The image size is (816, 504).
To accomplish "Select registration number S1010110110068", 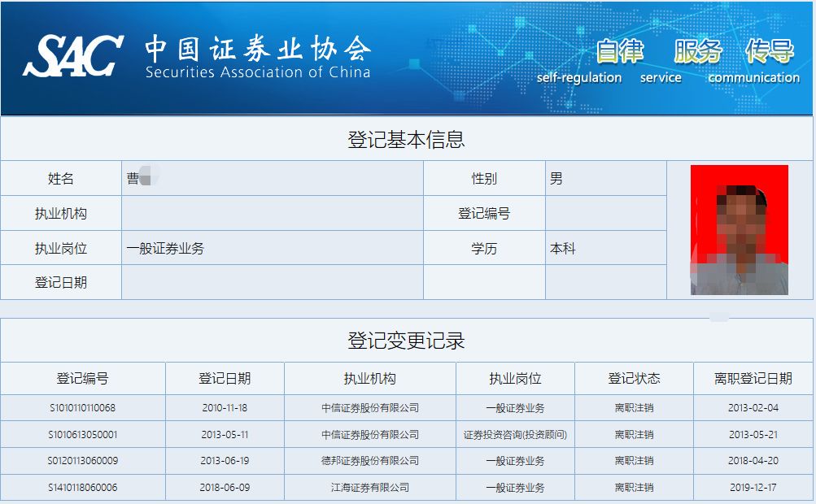I will [82, 408].
